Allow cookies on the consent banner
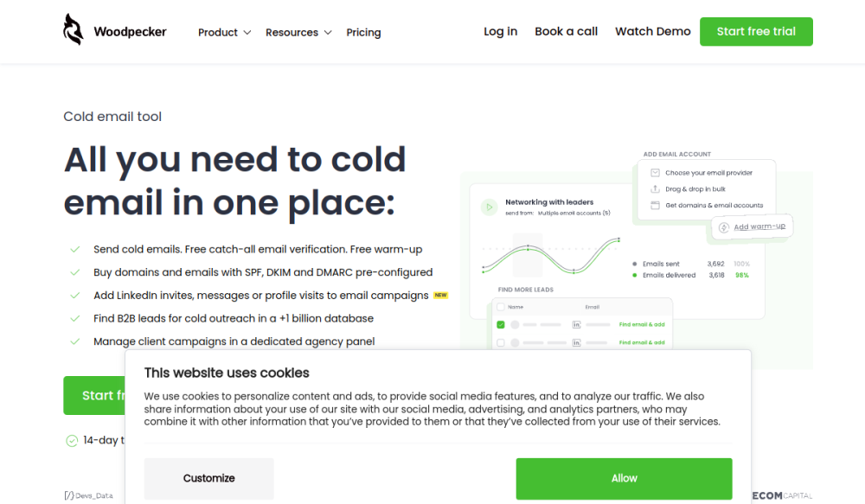 624,478
